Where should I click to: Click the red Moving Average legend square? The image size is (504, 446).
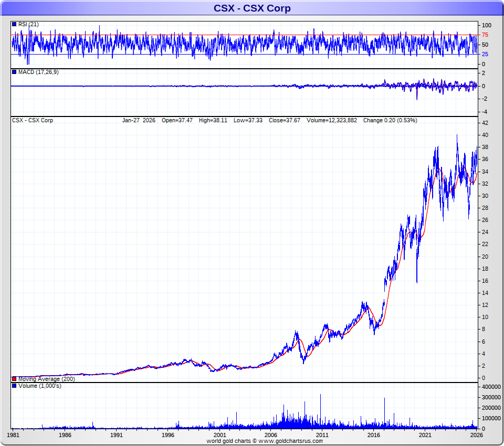pyautogui.click(x=14, y=379)
